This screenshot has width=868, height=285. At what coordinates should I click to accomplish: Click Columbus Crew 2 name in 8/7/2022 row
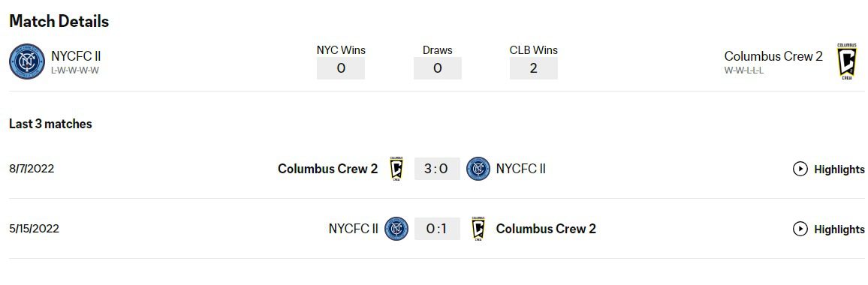327,169
